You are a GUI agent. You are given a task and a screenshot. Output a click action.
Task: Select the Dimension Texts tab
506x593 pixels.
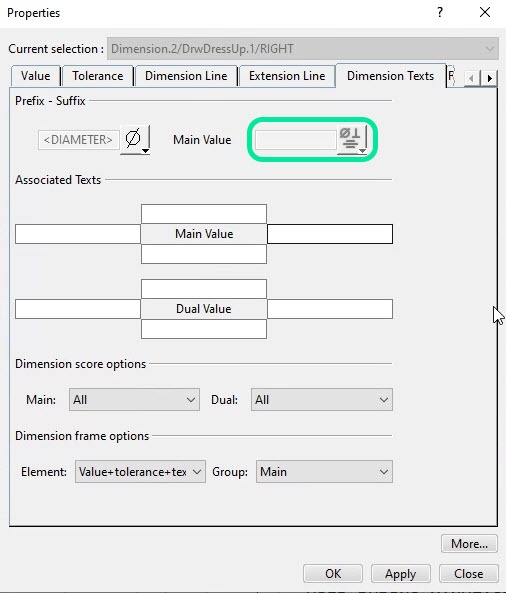pyautogui.click(x=390, y=76)
